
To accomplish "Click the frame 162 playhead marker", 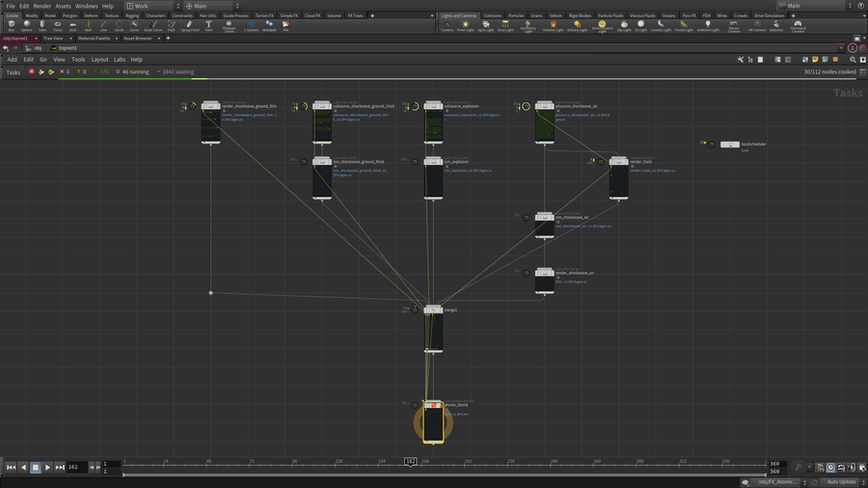I will coord(410,461).
